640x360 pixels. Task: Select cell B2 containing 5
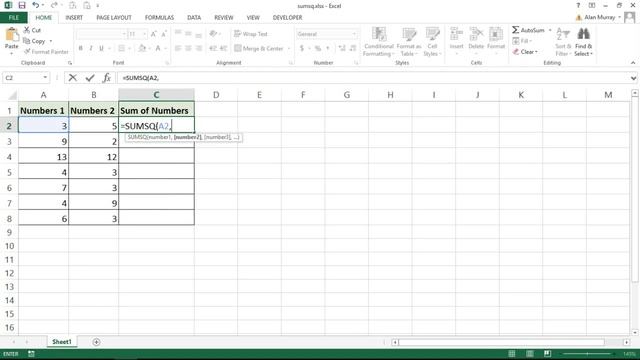93,126
